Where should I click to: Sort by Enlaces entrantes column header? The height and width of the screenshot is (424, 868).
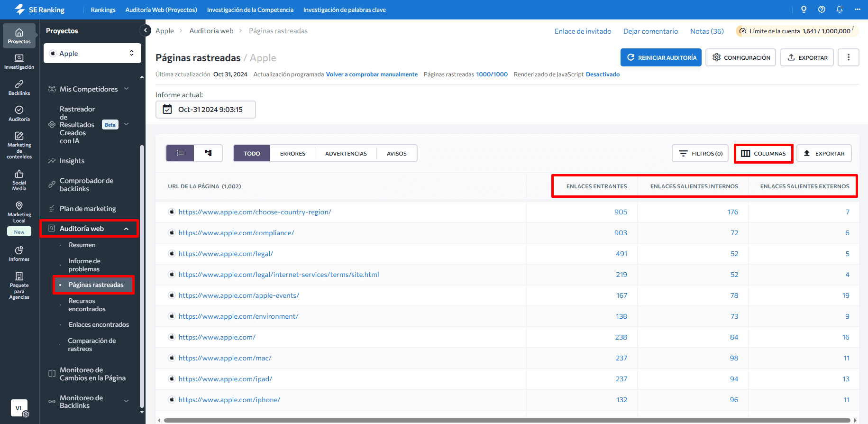pos(596,186)
